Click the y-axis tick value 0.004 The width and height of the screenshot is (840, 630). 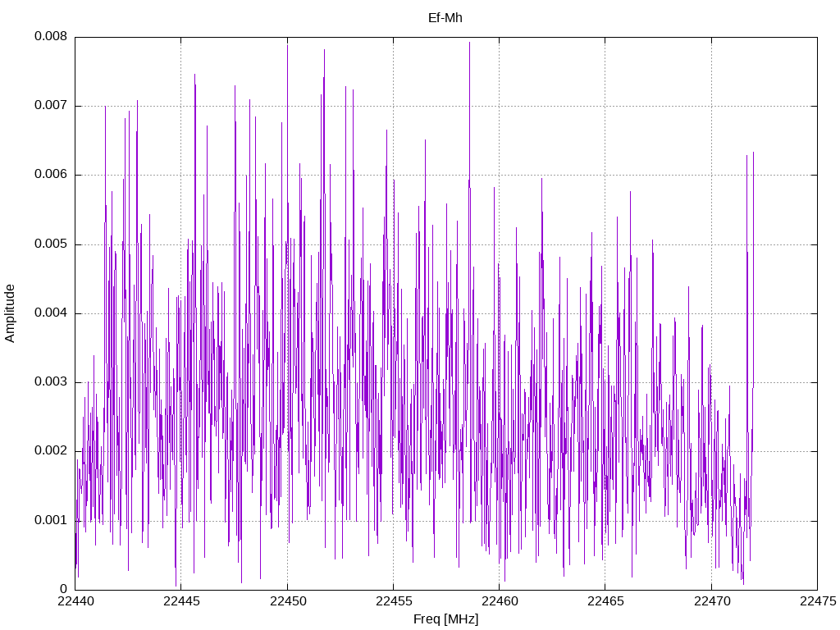51,313
